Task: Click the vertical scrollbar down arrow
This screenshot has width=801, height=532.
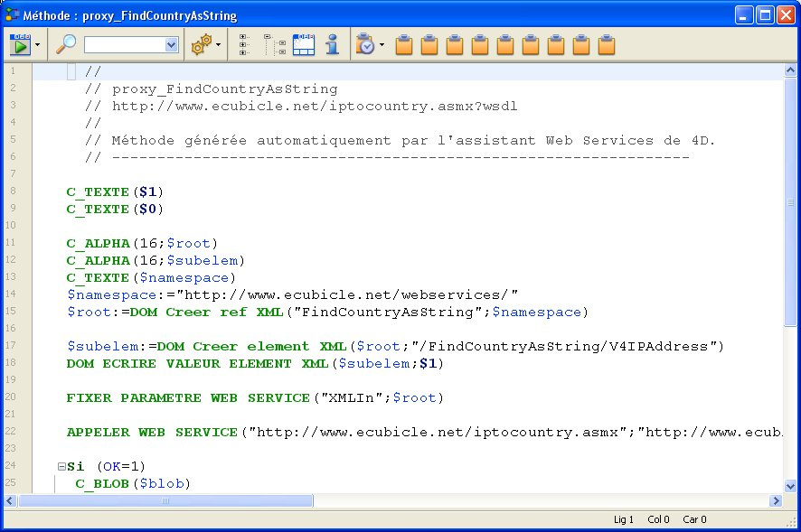Action: pos(791,485)
